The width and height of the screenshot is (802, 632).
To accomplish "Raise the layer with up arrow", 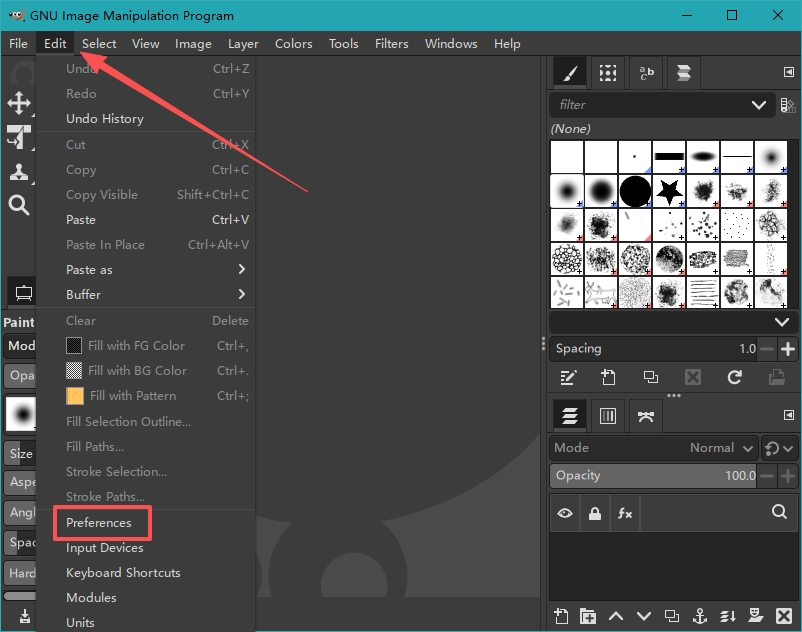I will click(x=616, y=616).
